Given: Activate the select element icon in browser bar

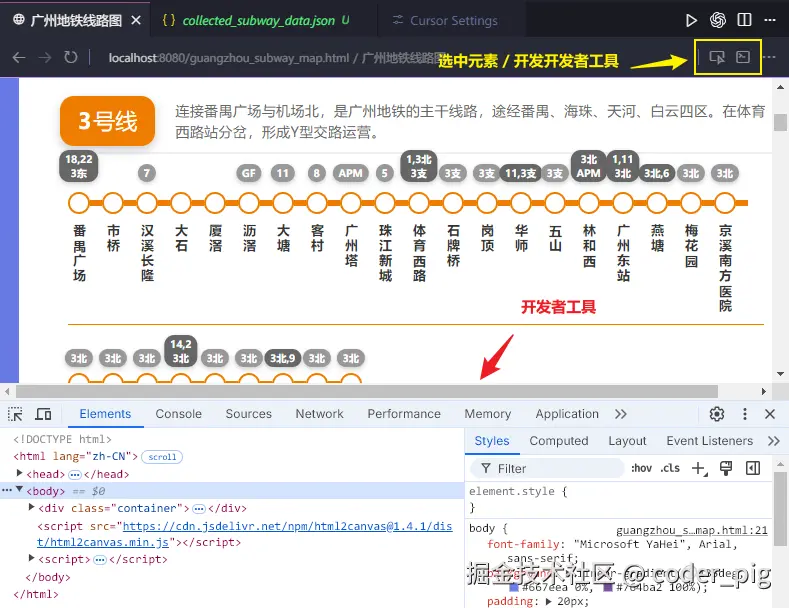Looking at the screenshot, I should (717, 57).
